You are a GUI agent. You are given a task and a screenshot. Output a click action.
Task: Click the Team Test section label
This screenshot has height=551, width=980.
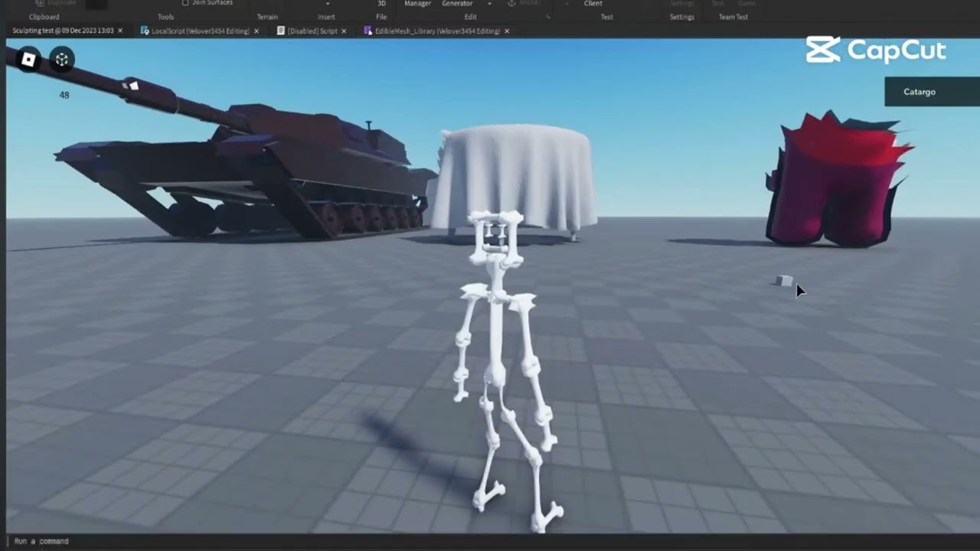coord(733,17)
